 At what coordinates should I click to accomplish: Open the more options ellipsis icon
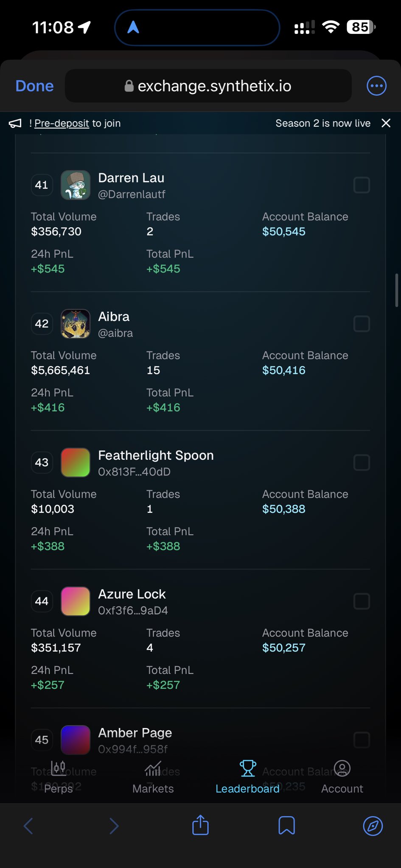[x=376, y=86]
